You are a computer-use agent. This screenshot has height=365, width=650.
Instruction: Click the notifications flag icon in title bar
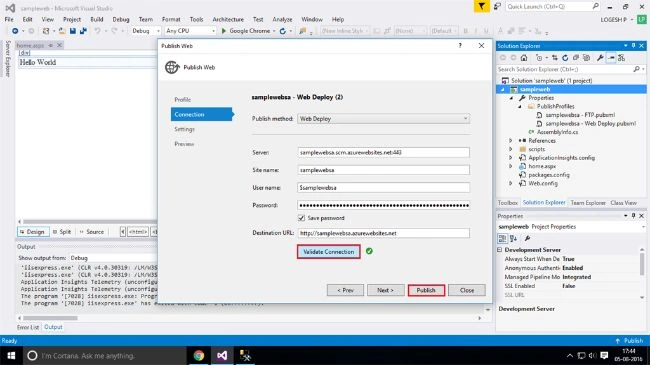(x=481, y=6)
